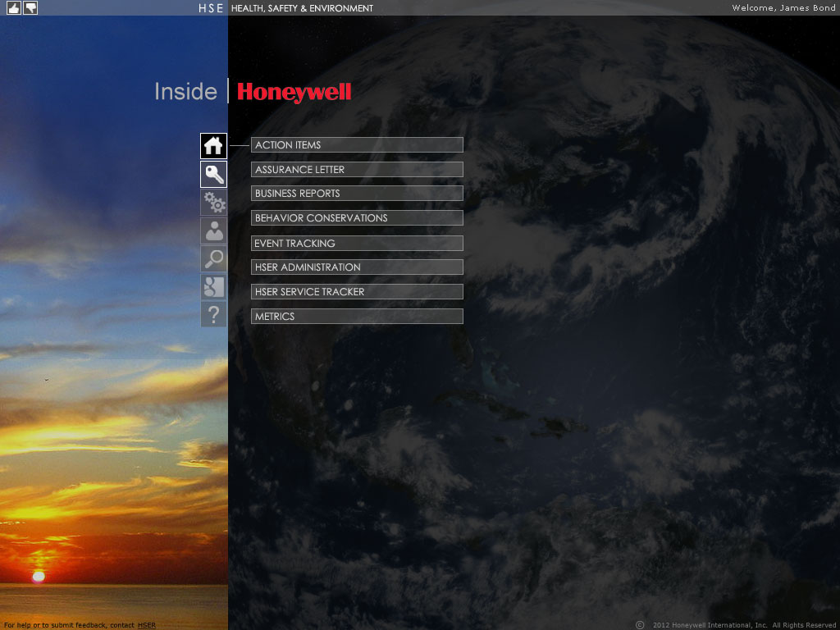Launch Event Tracking
This screenshot has width=840, height=630.
pos(357,244)
